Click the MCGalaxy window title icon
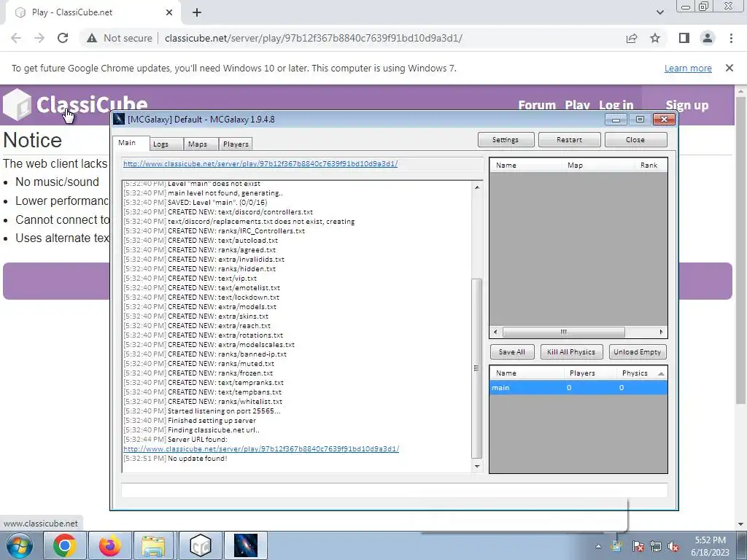747x560 pixels. coord(119,119)
